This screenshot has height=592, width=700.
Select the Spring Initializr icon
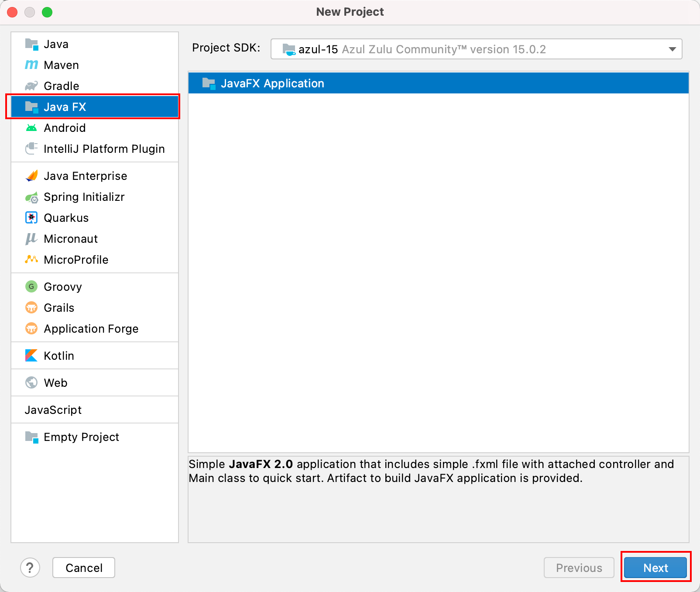(x=31, y=197)
